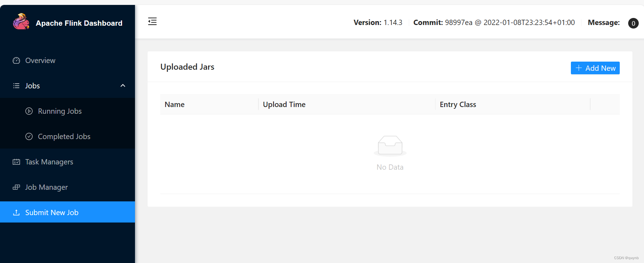Collapse the sidebar with the menu fold icon
The width and height of the screenshot is (644, 263).
[x=152, y=21]
